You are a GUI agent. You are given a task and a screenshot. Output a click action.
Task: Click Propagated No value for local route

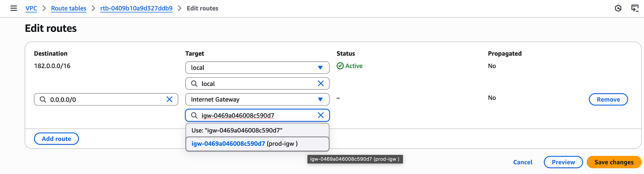492,66
